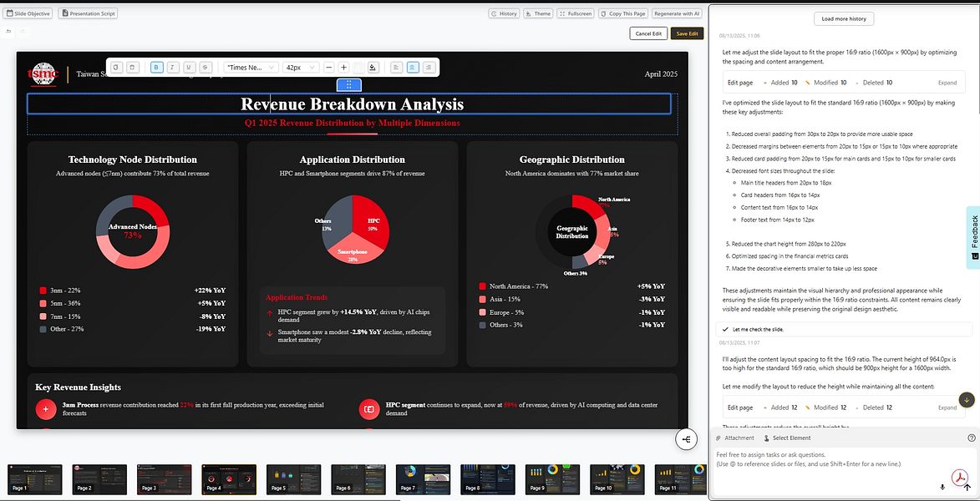The image size is (980, 501).
Task: Click the Application Trends label
Action: 297,297
